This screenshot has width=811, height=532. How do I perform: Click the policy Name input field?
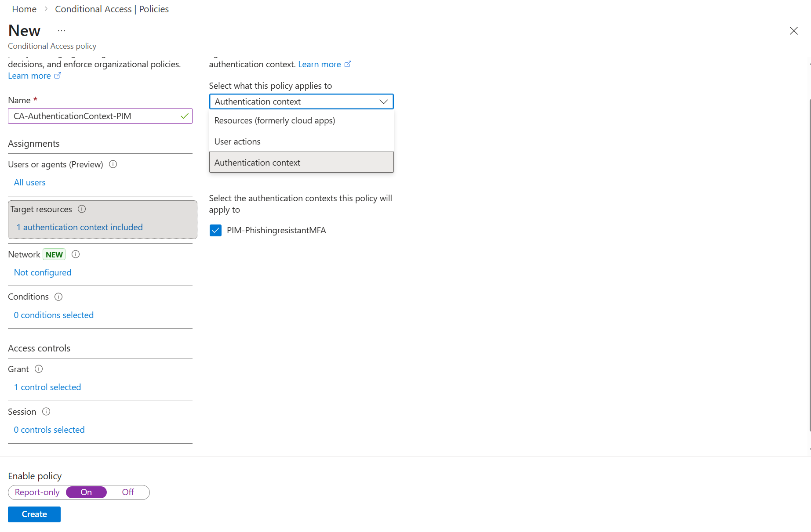(95, 116)
